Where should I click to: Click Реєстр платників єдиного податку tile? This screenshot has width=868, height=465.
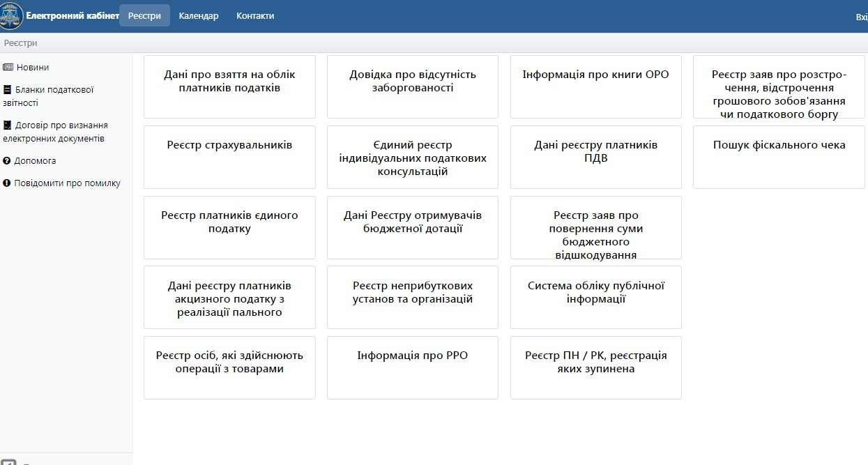pos(229,227)
